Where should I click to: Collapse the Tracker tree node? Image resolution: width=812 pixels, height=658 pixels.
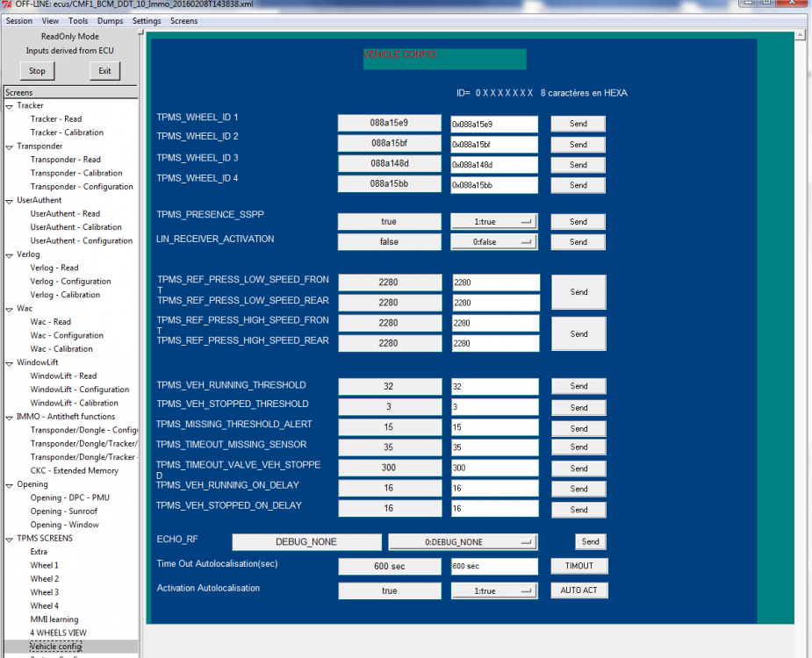pos(10,106)
